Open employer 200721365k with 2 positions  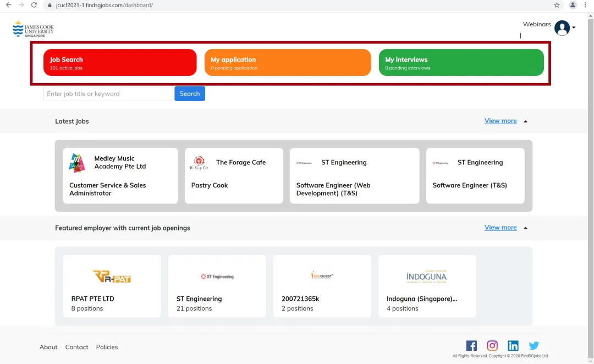click(322, 286)
